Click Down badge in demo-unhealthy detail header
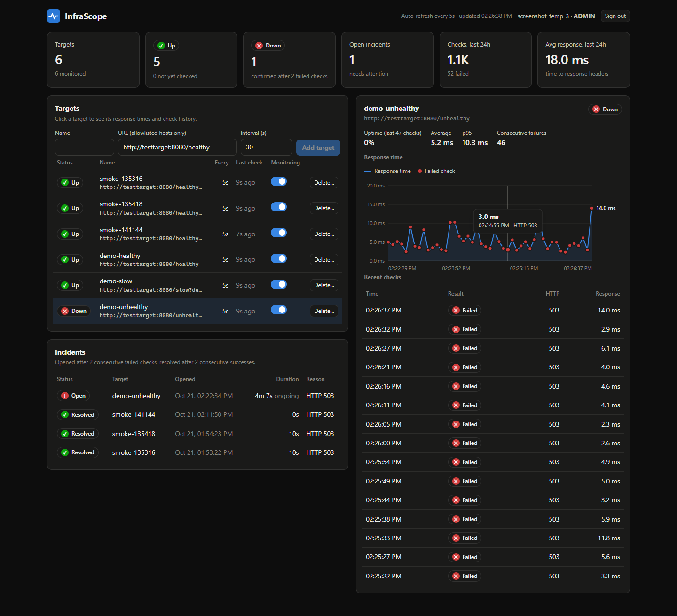This screenshot has height=616, width=677. pyautogui.click(x=605, y=109)
